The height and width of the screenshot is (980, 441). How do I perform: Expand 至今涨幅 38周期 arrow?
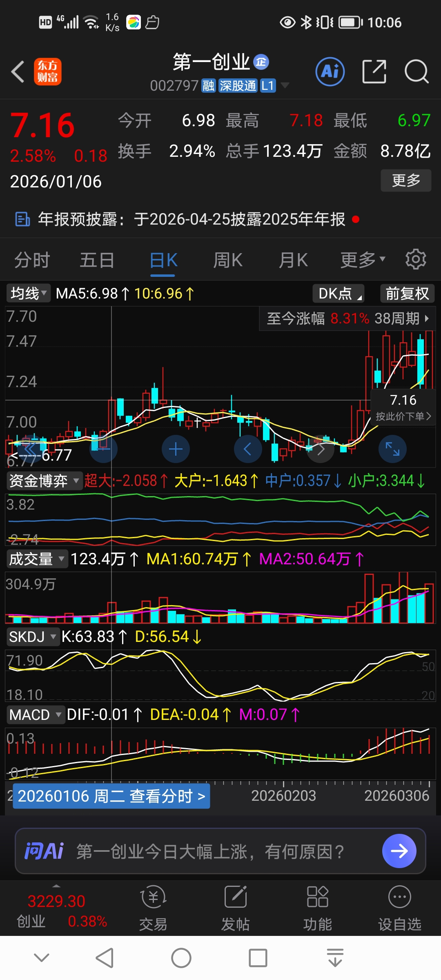pos(427,318)
